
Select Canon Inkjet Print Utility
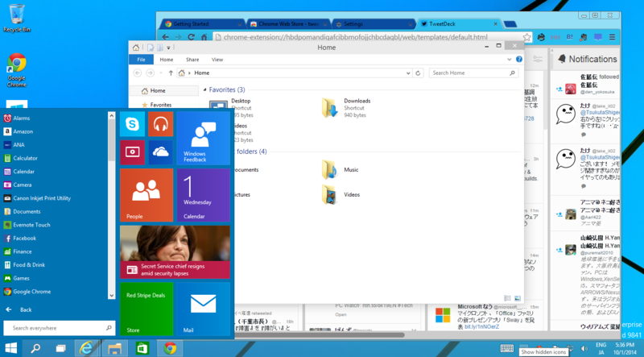pyautogui.click(x=42, y=198)
